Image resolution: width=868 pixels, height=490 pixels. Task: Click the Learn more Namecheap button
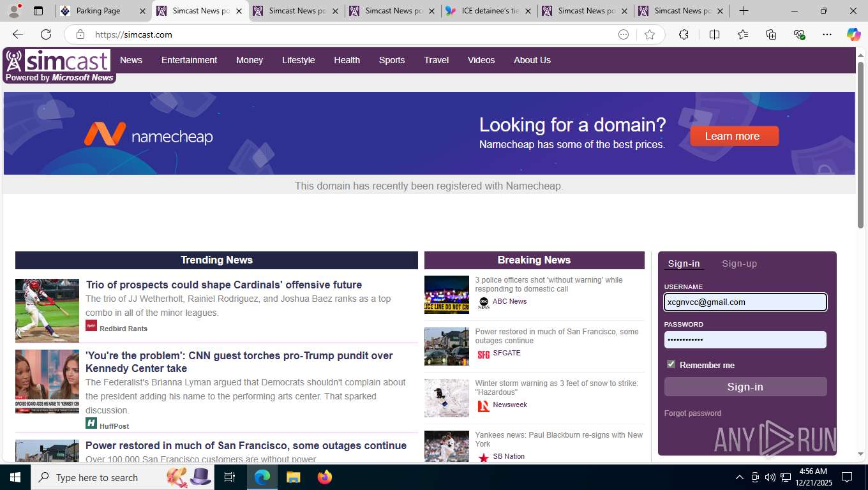(734, 136)
